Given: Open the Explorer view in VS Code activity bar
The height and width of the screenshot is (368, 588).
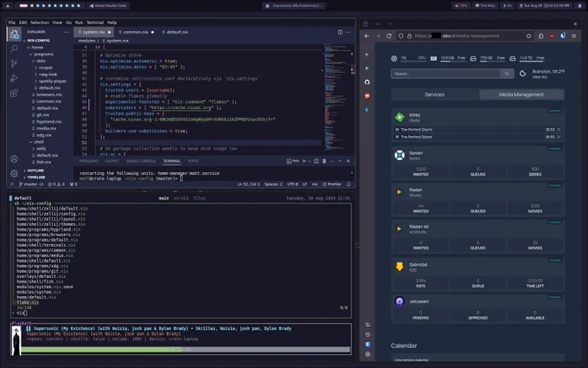Looking at the screenshot, I should pos(14,35).
